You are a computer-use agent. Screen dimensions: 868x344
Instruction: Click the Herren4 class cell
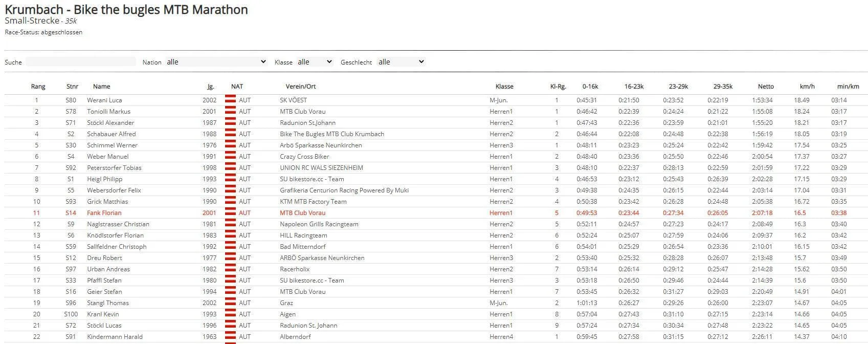point(501,337)
